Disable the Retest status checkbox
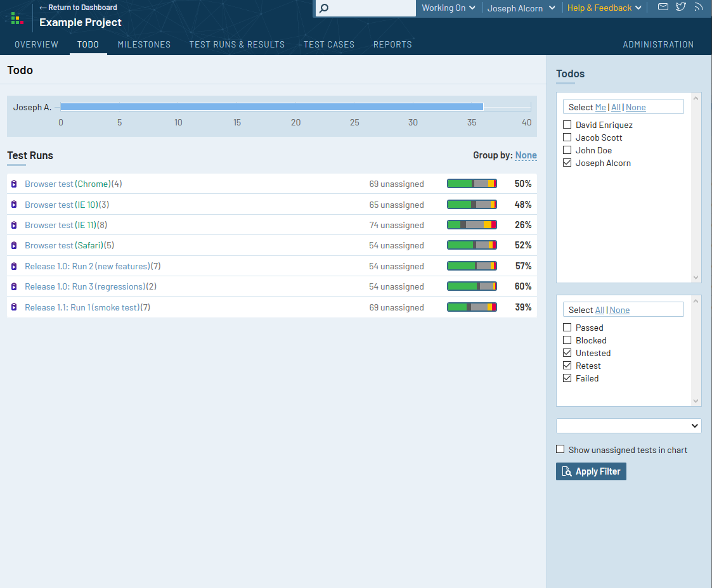 [567, 365]
